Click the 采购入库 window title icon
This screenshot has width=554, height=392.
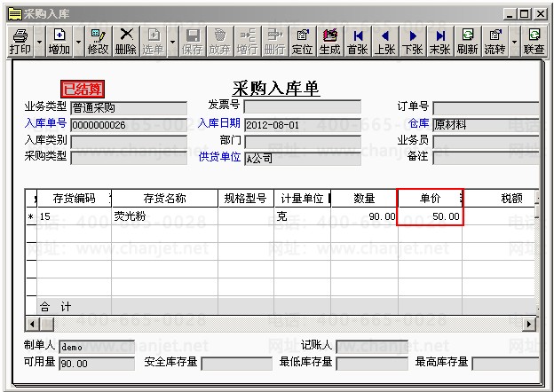[x=14, y=14]
